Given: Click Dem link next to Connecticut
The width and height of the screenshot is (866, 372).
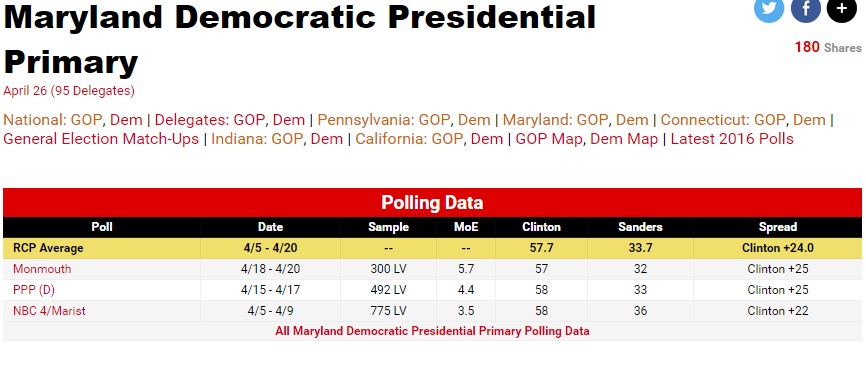Looking at the screenshot, I should [809, 120].
